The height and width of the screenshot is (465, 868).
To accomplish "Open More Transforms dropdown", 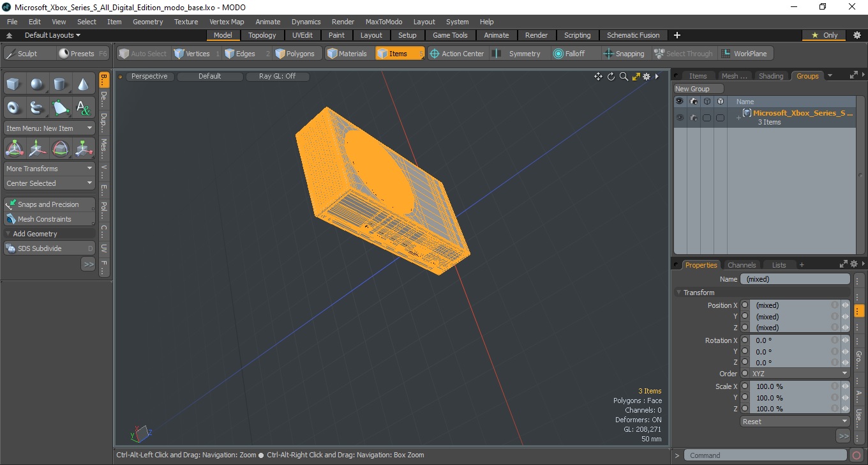I will 49,169.
